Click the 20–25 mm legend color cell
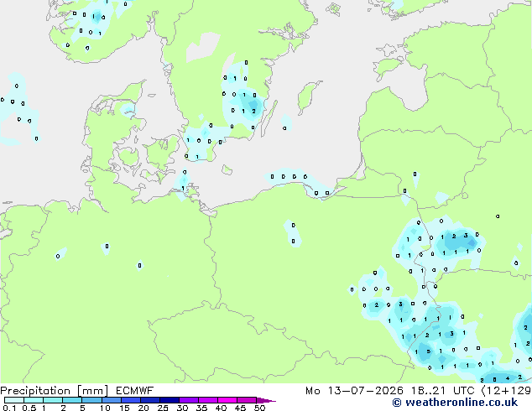 click(150, 400)
